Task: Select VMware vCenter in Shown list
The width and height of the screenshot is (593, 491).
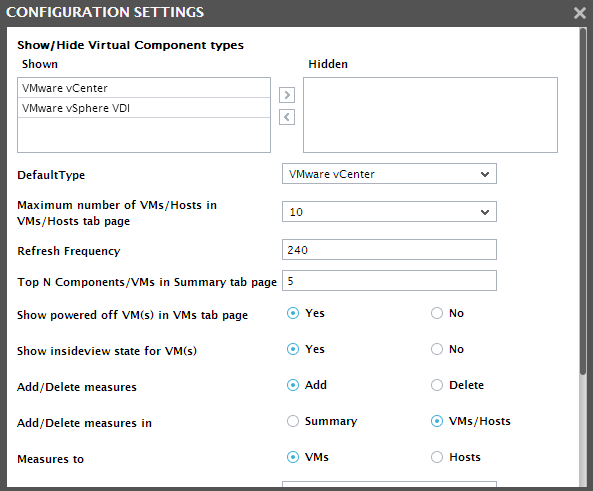Action: [144, 88]
